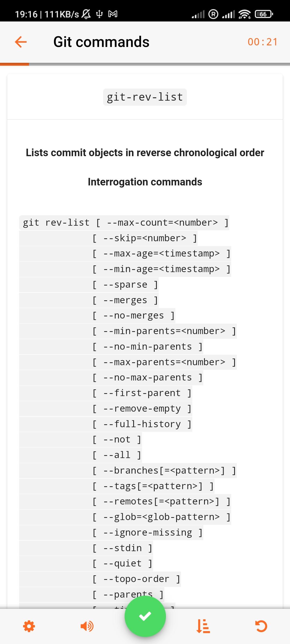Tap the Gmail notification icon
290x644 pixels.
pyautogui.click(x=113, y=14)
